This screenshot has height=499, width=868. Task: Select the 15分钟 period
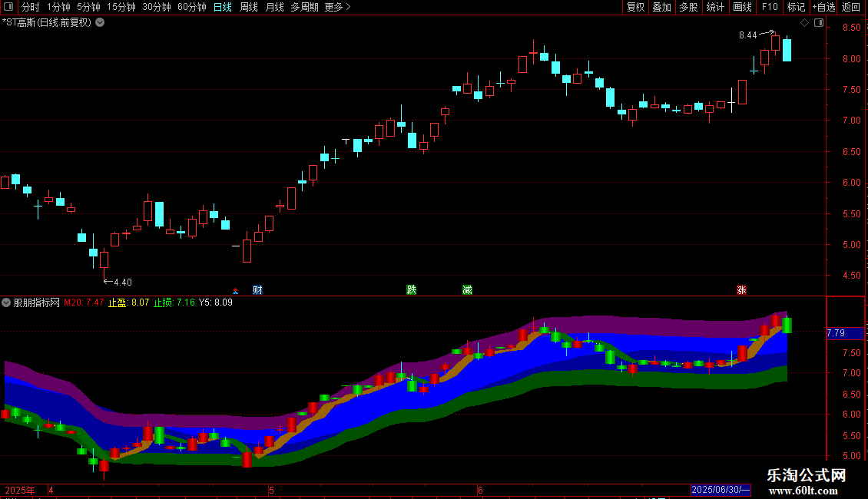pyautogui.click(x=121, y=7)
